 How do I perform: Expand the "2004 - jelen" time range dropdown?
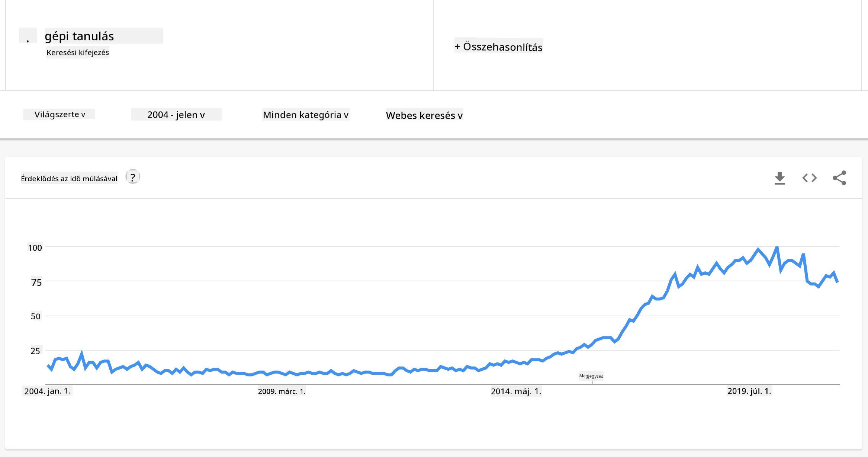tap(176, 115)
